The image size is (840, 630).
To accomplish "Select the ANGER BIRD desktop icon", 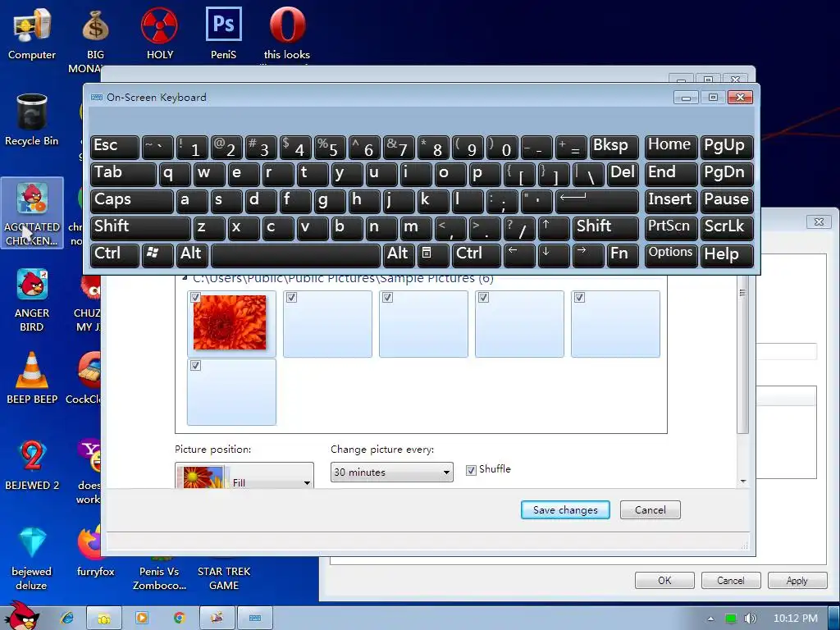I will [x=32, y=299].
